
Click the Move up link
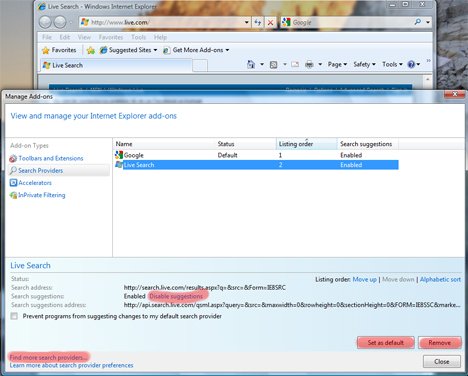click(x=364, y=279)
